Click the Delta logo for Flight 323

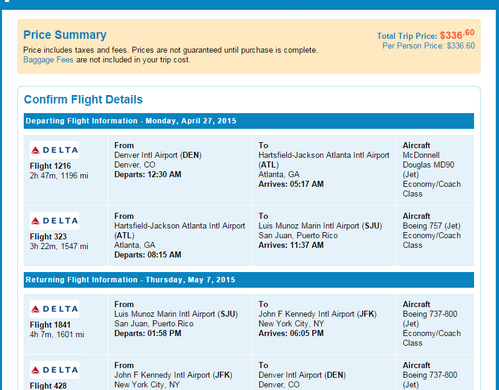[x=55, y=221]
